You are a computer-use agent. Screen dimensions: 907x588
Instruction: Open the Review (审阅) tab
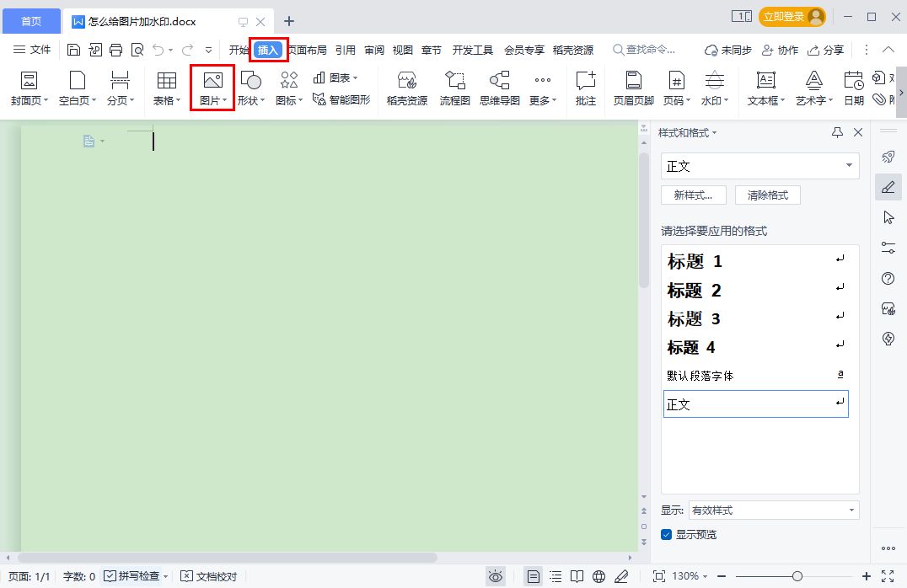pyautogui.click(x=374, y=51)
